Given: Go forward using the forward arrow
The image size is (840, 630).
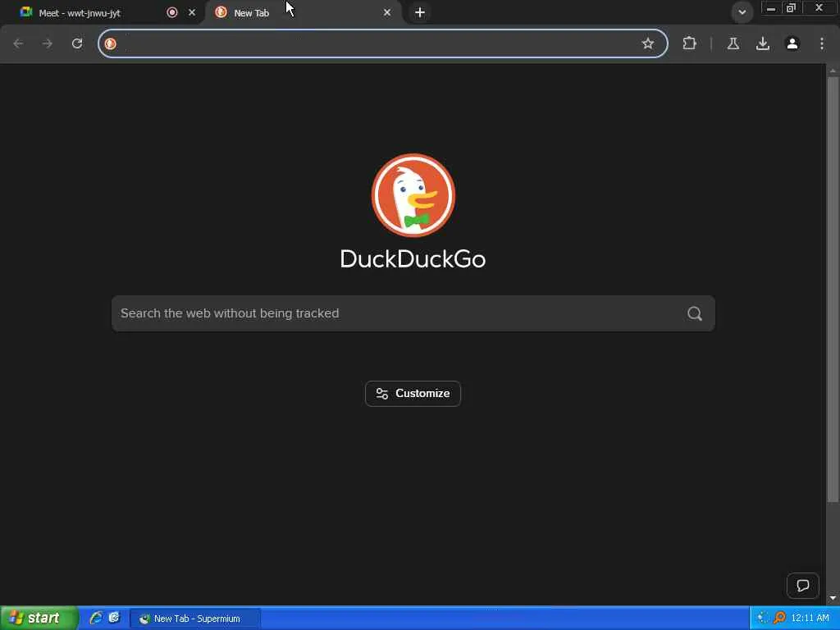Looking at the screenshot, I should (47, 43).
